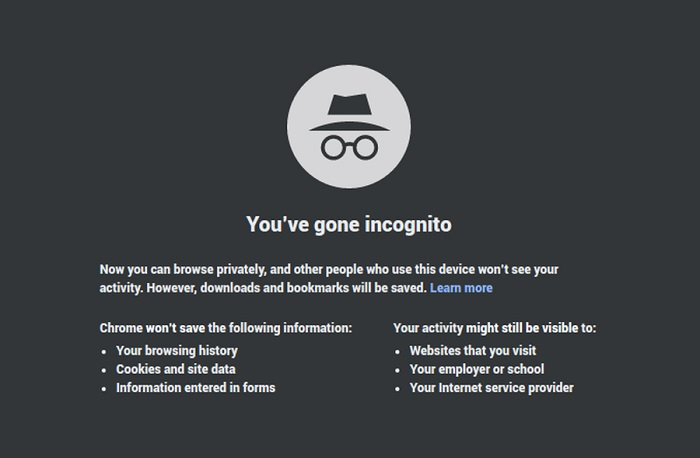700x458 pixels.
Task: Open the Learn more link
Action: click(461, 288)
